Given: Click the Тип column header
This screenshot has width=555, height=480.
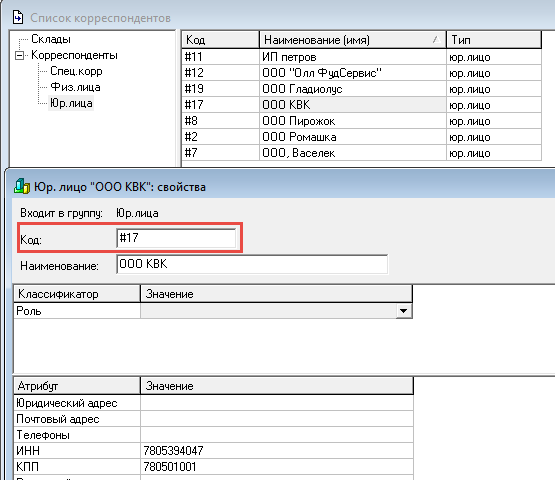Looking at the screenshot, I should click(x=494, y=40).
